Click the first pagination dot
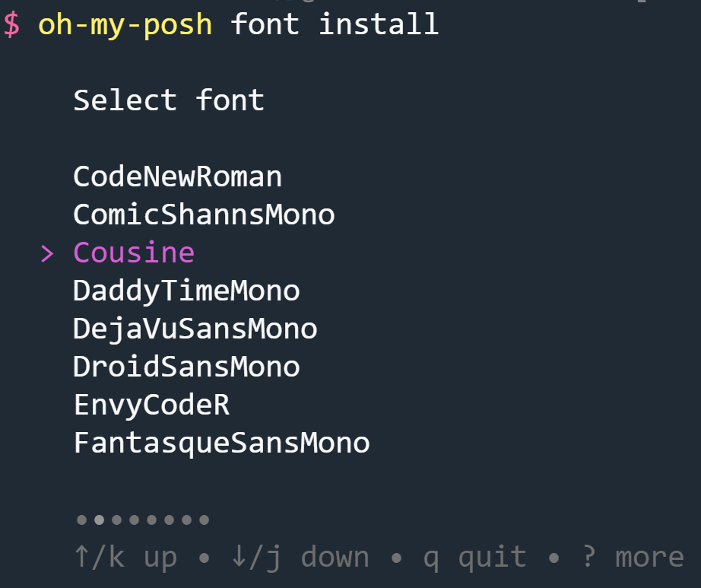 click(81, 521)
